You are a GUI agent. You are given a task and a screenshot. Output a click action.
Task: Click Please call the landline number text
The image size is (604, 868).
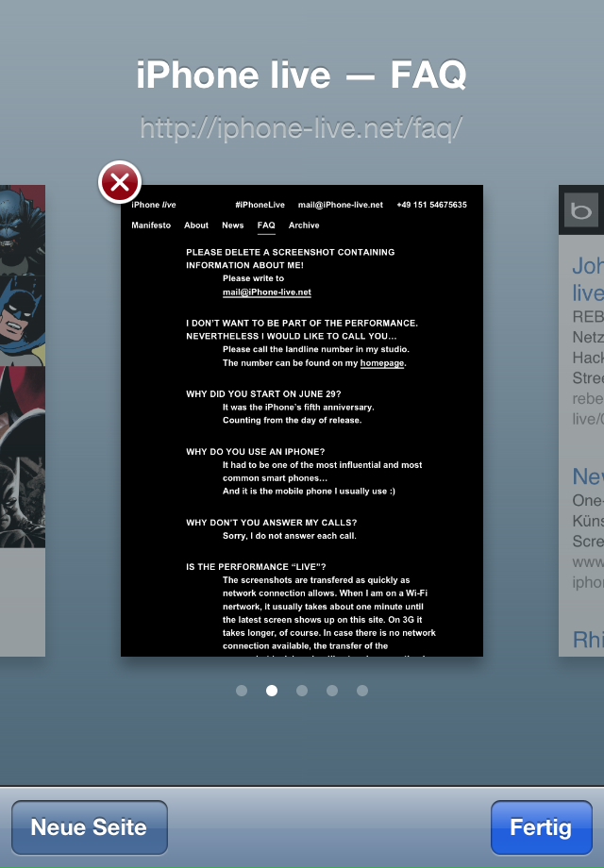coord(316,349)
